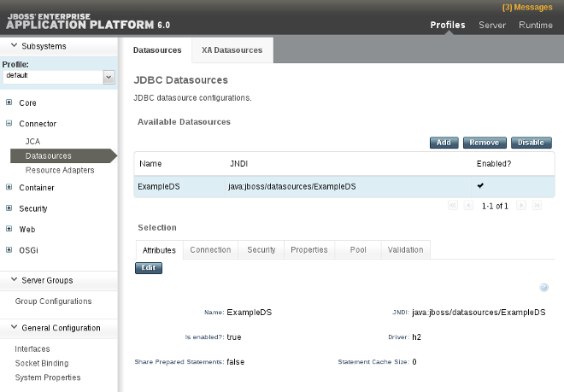Go to last page of datasources table
564x392 pixels.
[536, 206]
